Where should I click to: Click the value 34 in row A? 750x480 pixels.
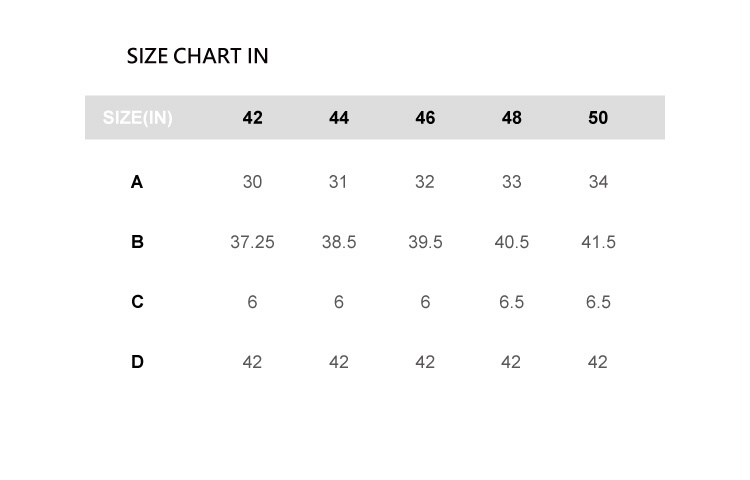point(598,182)
